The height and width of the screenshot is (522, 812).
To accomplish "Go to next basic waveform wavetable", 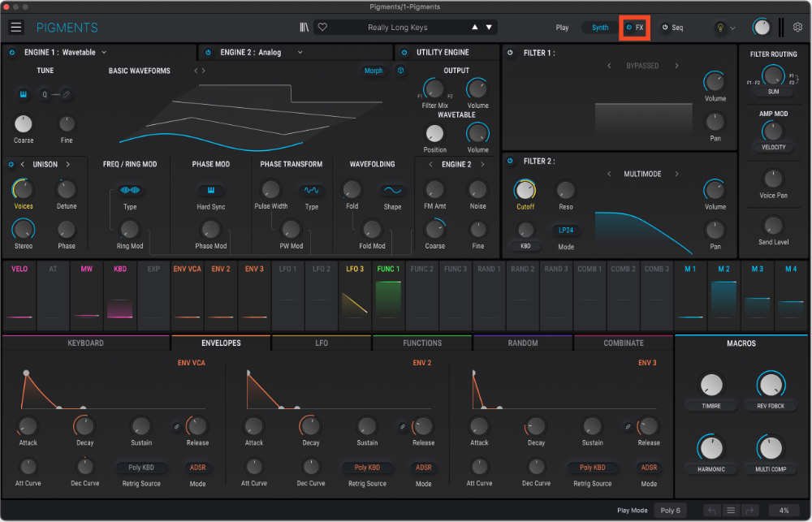I will (203, 71).
